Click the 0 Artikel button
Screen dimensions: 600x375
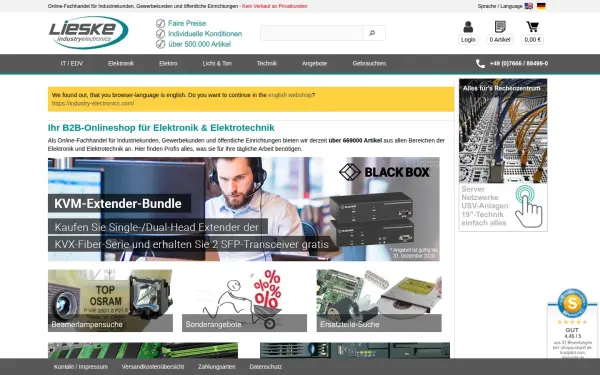point(500,40)
